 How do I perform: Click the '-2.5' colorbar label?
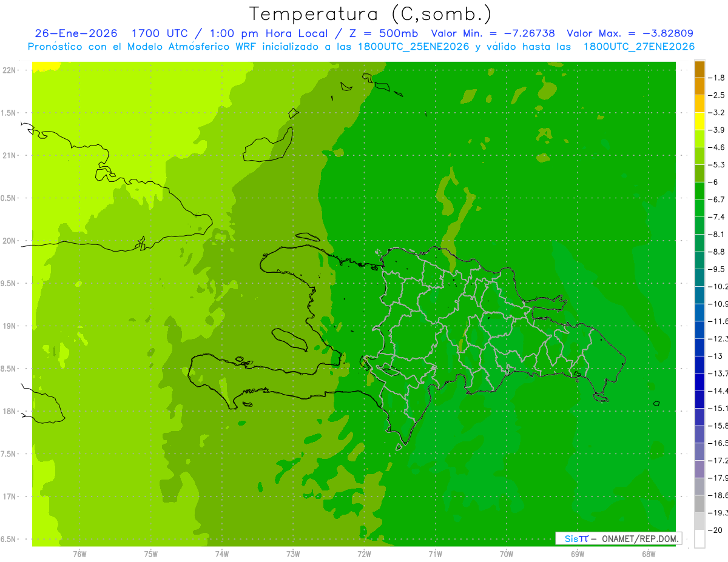(x=717, y=95)
